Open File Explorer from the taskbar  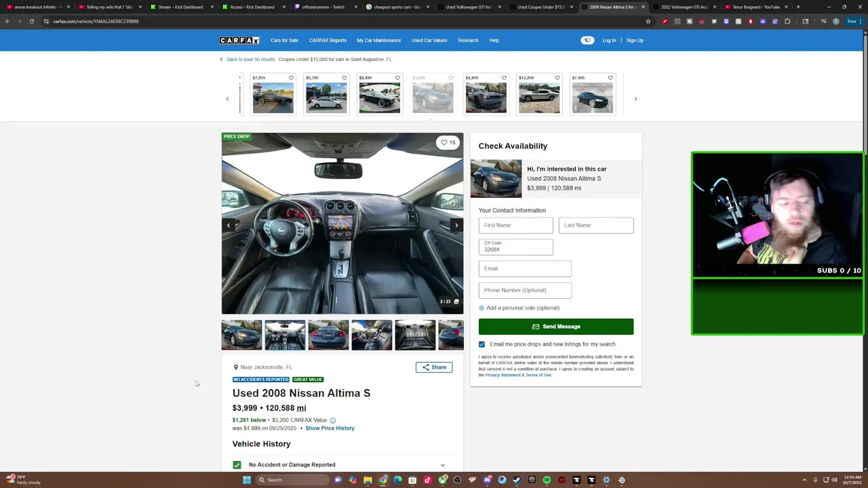click(x=368, y=480)
